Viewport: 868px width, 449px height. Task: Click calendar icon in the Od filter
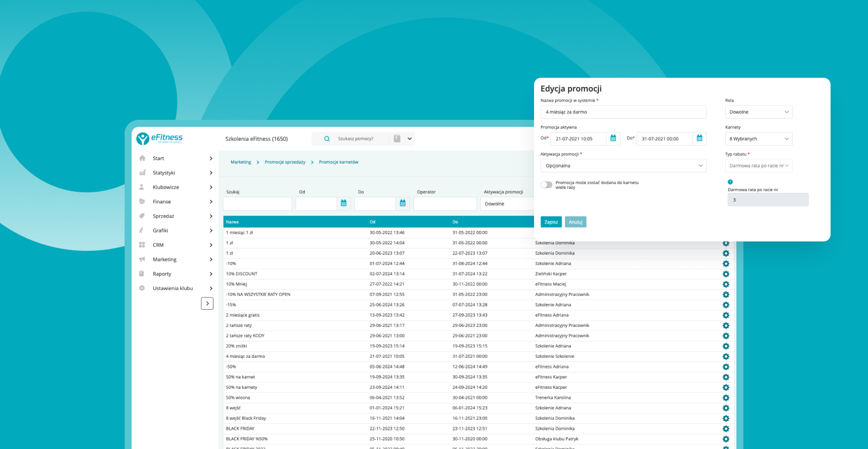(x=343, y=203)
